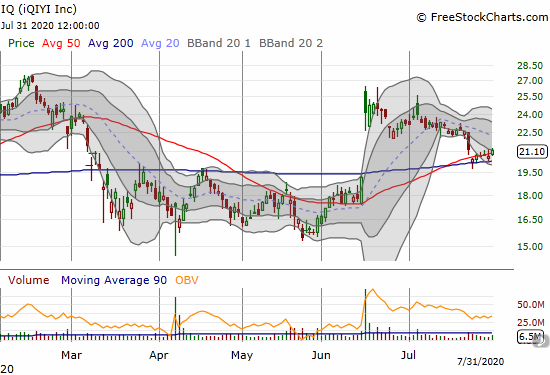Click the 24.00 price axis label
The height and width of the screenshot is (375, 550).
530,114
